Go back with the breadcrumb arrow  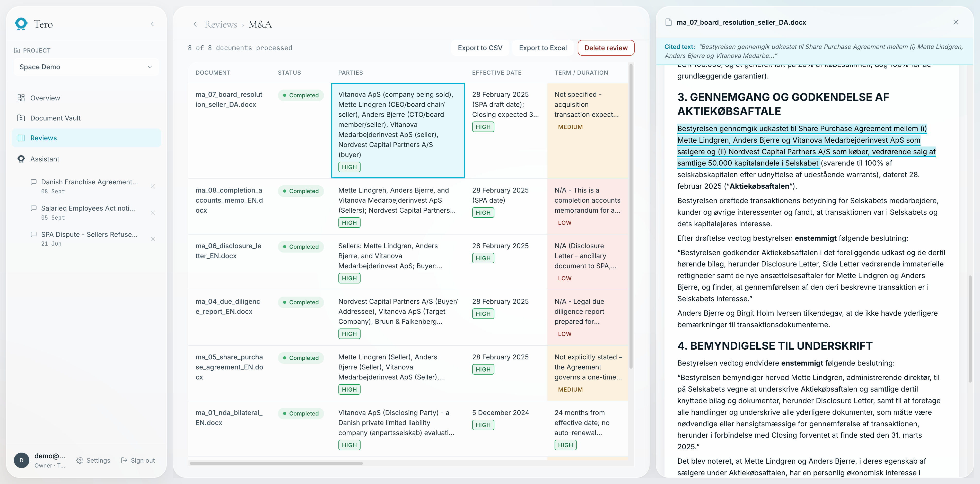pyautogui.click(x=195, y=24)
